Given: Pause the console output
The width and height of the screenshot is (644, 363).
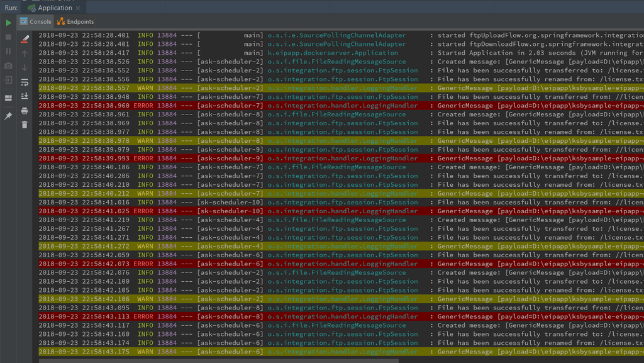Looking at the screenshot, I should (x=8, y=52).
